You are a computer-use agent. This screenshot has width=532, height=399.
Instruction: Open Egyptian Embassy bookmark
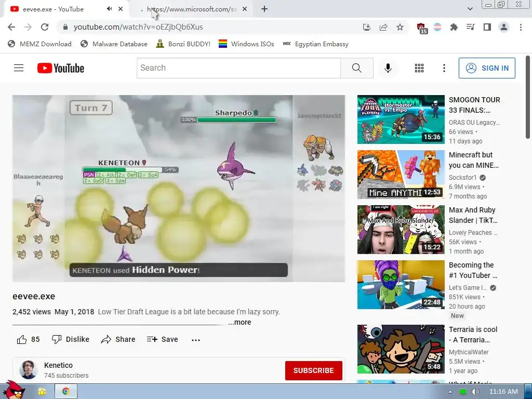316,44
